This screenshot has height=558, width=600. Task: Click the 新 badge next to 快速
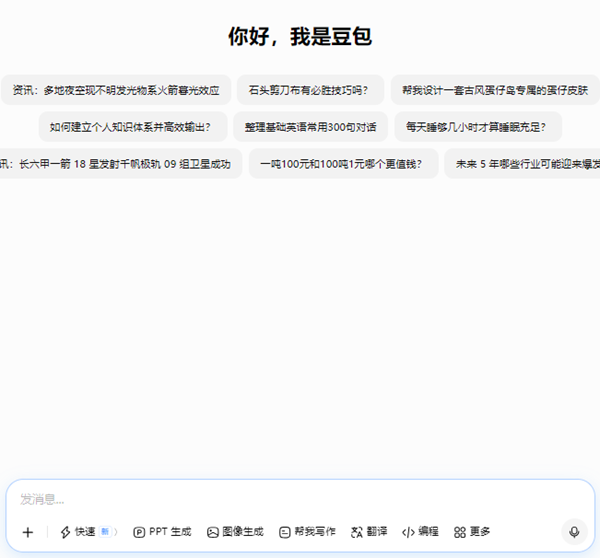coord(105,532)
